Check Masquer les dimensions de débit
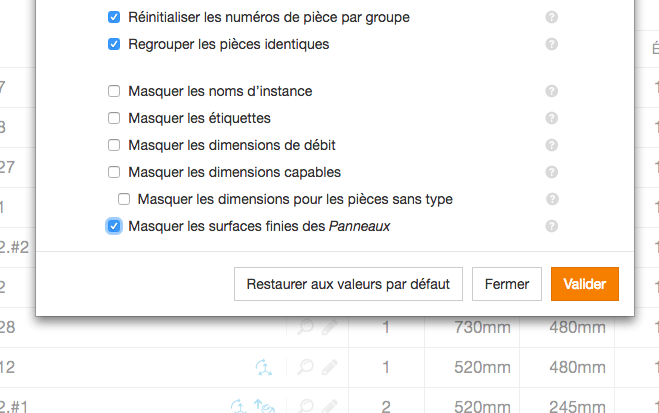Screen dimensions: 659x413 coord(114,145)
